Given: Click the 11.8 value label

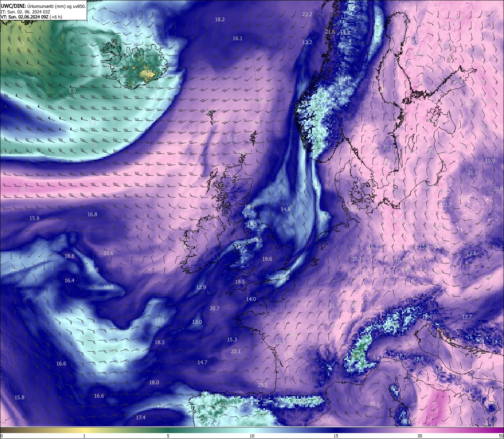Looking at the screenshot, I should pos(419,358).
